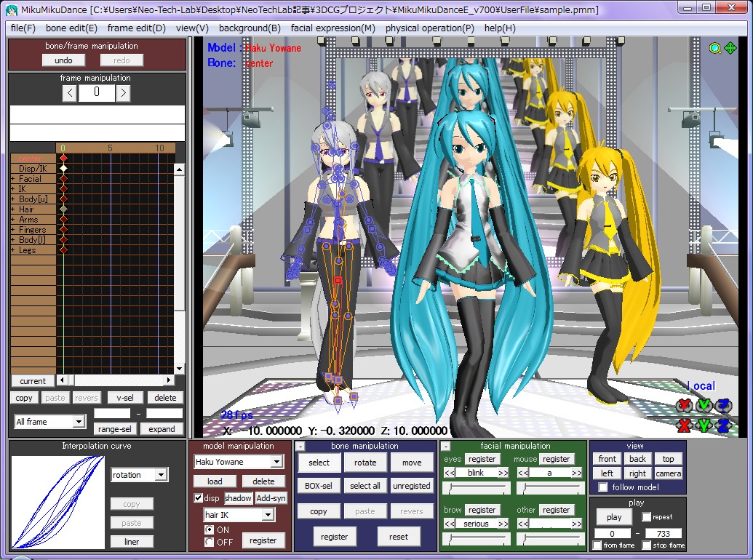Go to the previous frame with the left arrow
The width and height of the screenshot is (753, 560).
70,92
